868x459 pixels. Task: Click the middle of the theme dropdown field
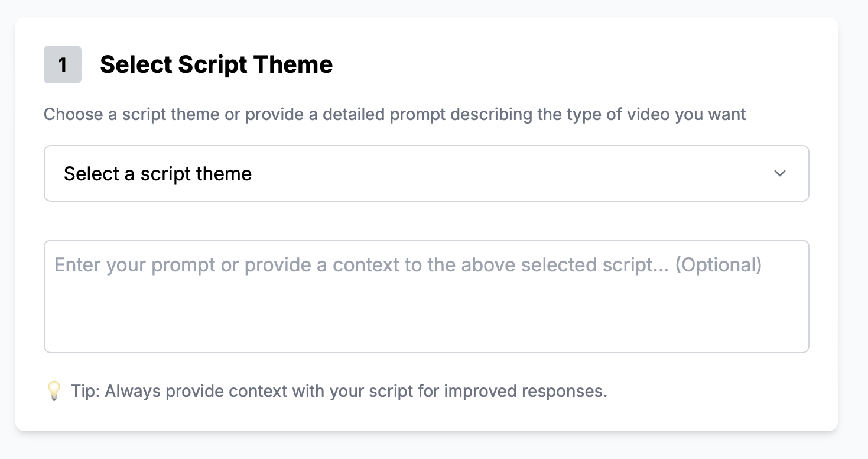(x=426, y=173)
